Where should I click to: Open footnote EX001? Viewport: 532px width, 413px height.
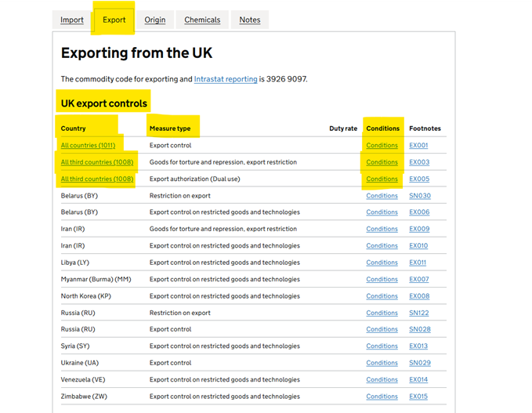click(x=418, y=146)
